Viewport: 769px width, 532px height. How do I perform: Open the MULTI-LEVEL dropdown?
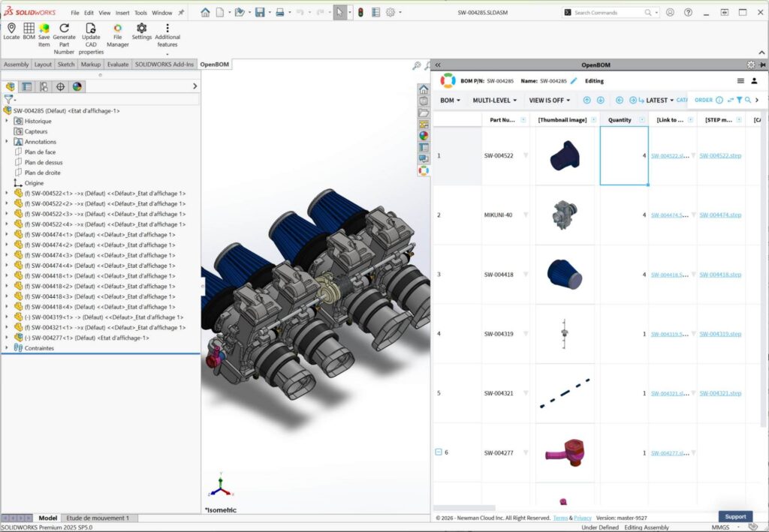point(494,100)
